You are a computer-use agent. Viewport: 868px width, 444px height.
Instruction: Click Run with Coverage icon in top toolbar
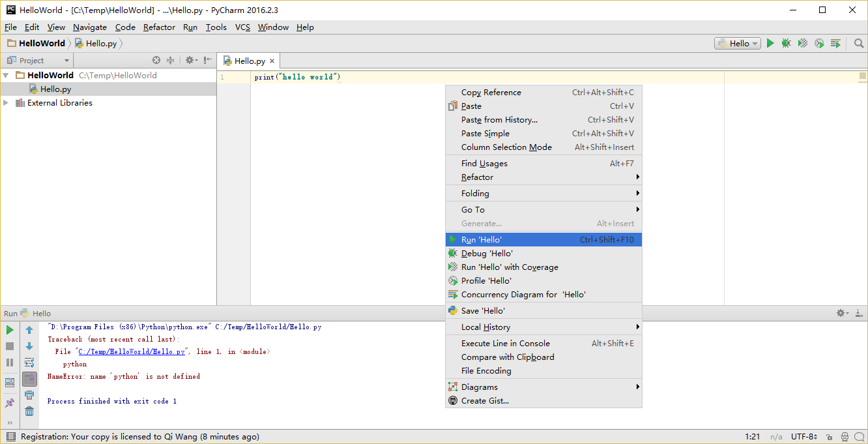tap(803, 44)
